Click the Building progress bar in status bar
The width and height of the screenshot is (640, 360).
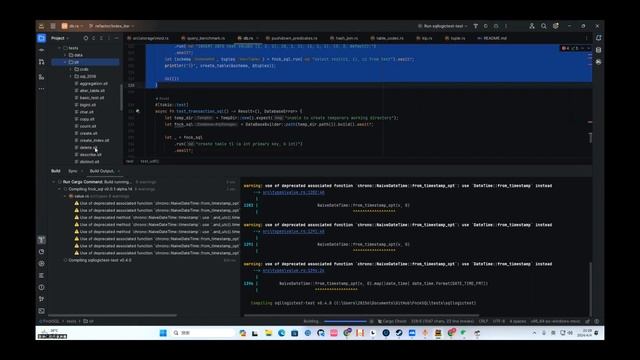(345, 321)
